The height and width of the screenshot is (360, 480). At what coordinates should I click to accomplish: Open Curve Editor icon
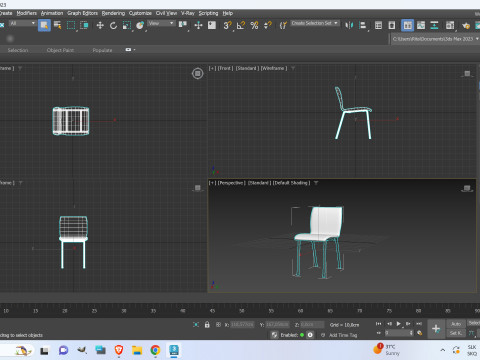(421, 25)
